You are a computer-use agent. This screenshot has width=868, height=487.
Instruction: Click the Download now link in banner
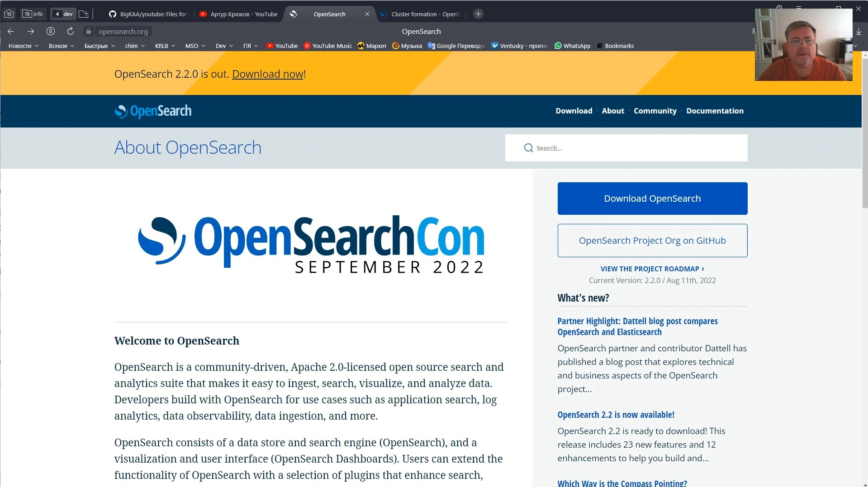(267, 74)
